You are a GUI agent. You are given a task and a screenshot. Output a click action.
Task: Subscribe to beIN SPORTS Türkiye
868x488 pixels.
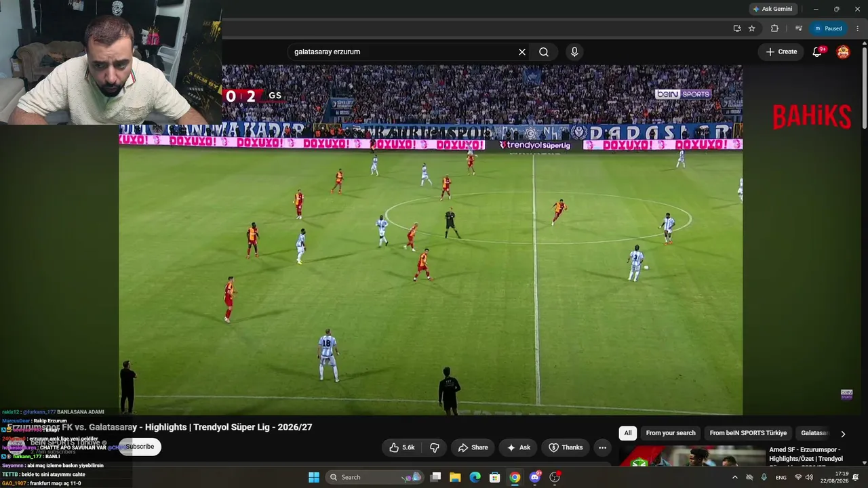point(140,447)
